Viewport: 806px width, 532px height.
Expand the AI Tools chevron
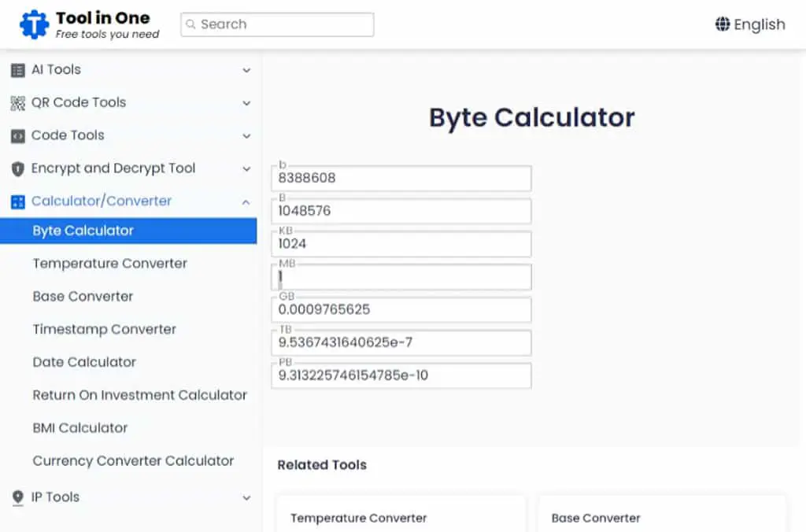pos(246,70)
